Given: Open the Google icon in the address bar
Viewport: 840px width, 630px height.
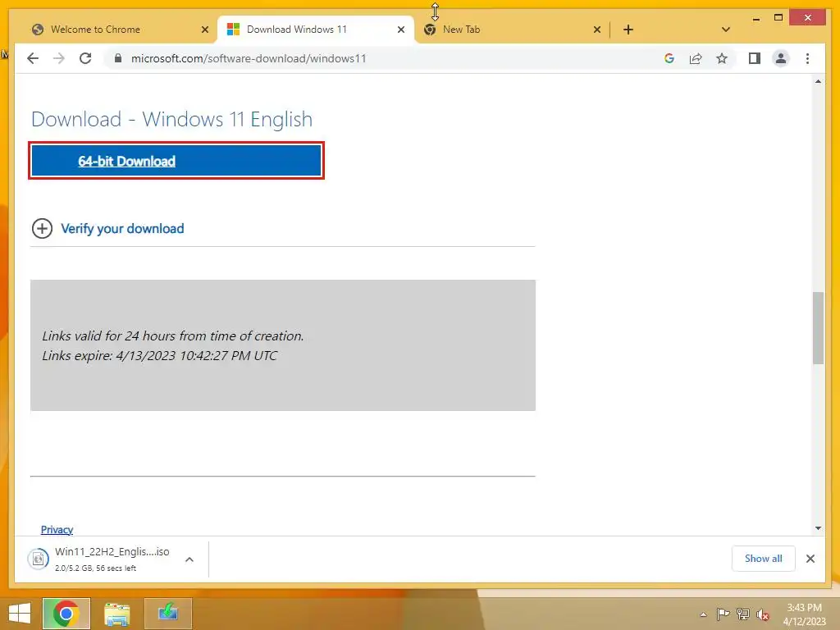Looking at the screenshot, I should point(669,58).
